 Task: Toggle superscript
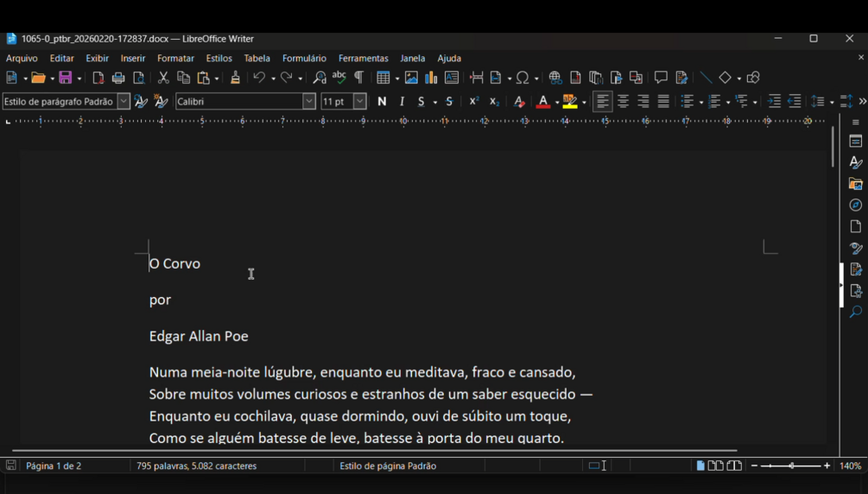point(474,101)
